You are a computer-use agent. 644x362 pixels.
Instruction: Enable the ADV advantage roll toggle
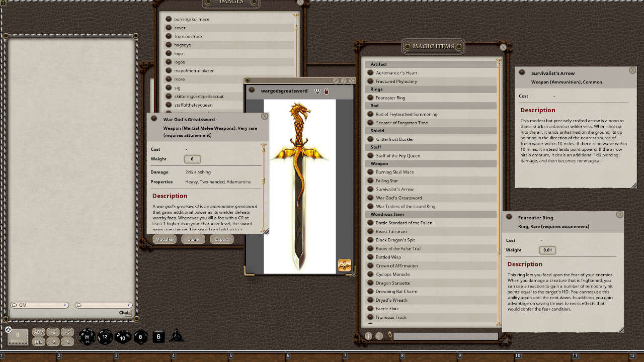[38, 332]
